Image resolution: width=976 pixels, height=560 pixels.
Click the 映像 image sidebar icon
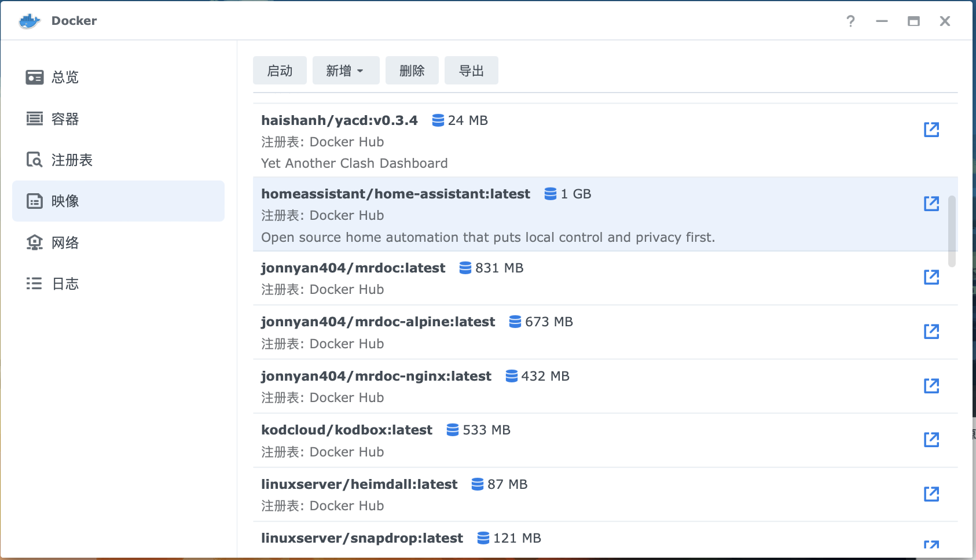(35, 201)
